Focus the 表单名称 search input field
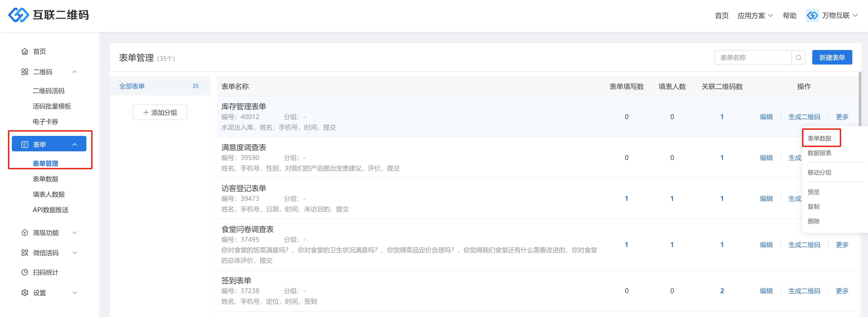 pyautogui.click(x=753, y=58)
